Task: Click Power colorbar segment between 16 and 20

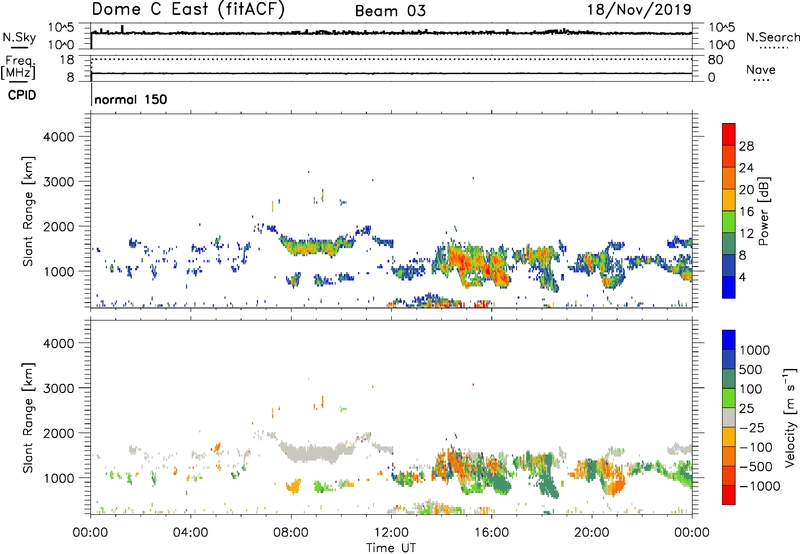Action: (729, 200)
